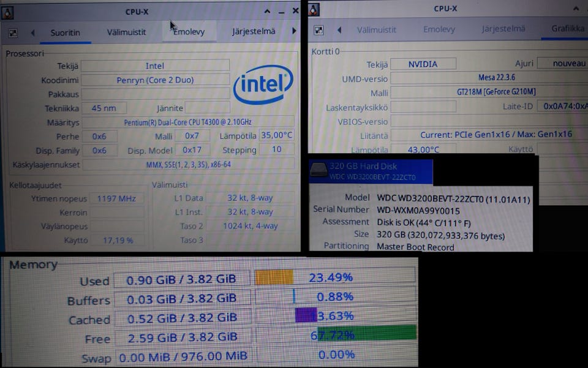Click Swap progress bar showing 0.00%
This screenshot has width=588, height=368.
(336, 354)
